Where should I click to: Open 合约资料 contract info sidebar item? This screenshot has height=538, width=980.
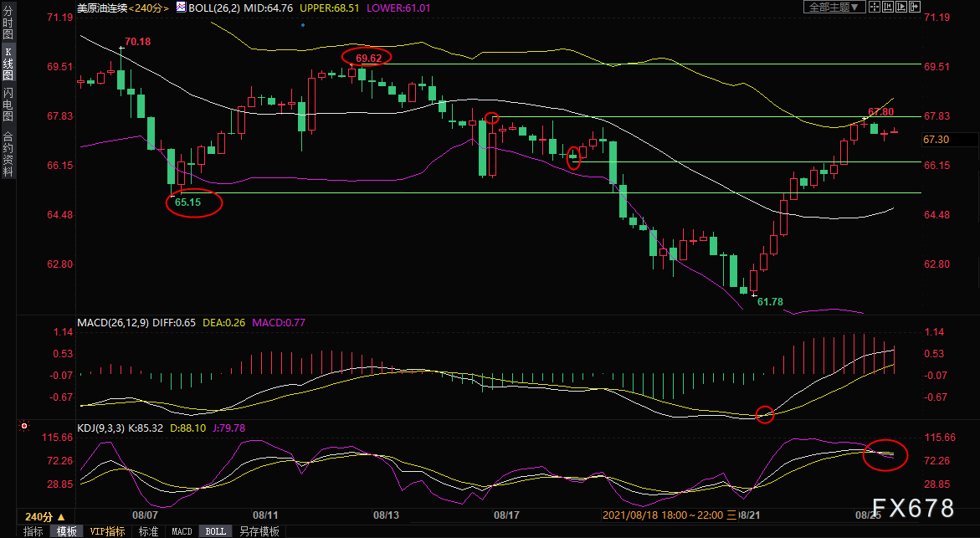(x=8, y=154)
